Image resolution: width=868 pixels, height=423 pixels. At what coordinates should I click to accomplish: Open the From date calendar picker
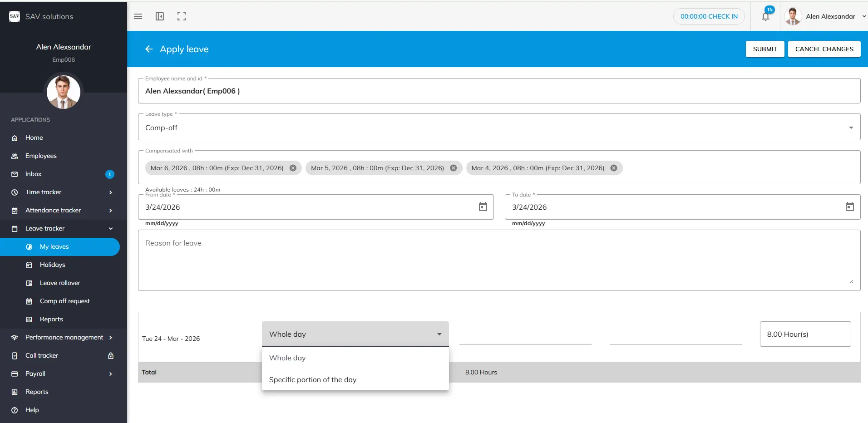pyautogui.click(x=483, y=207)
